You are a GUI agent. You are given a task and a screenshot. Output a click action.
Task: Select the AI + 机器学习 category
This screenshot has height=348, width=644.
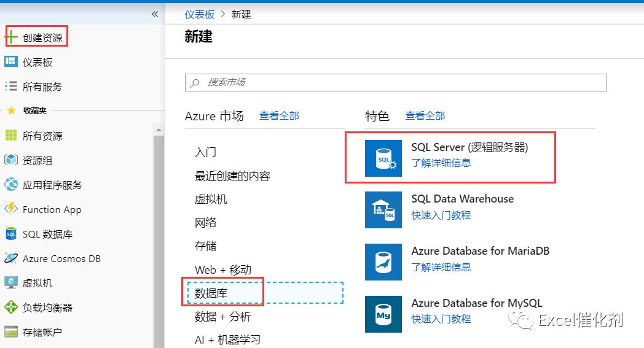[227, 340]
